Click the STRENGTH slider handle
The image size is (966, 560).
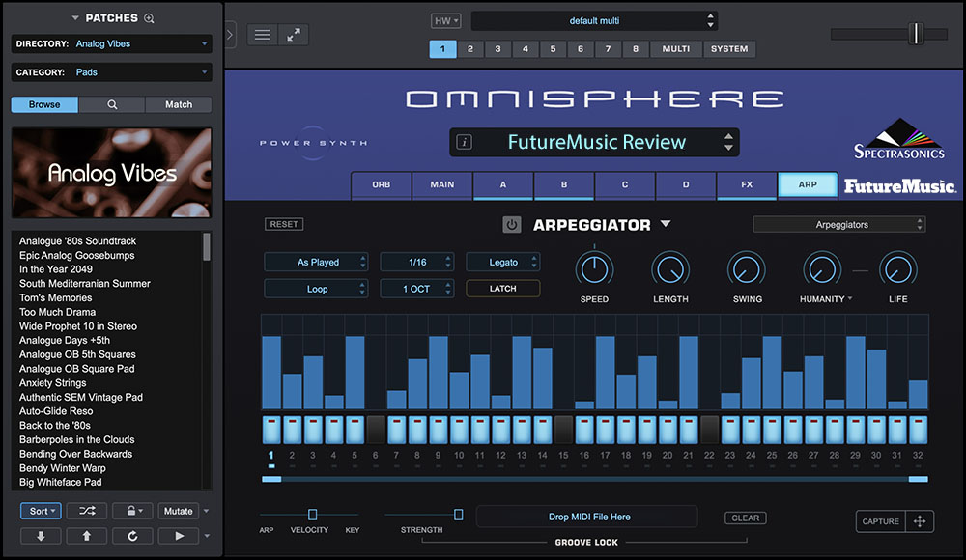tap(458, 515)
